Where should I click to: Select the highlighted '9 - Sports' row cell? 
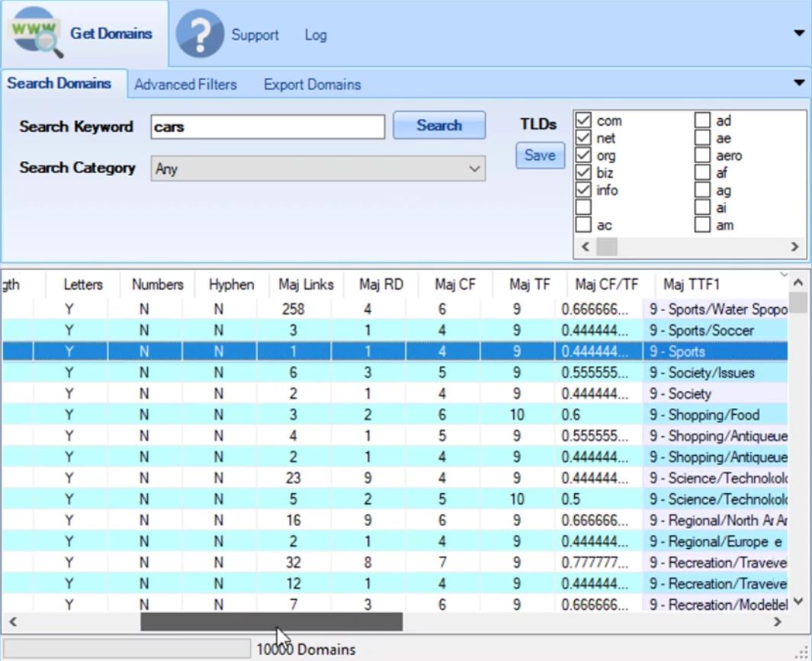[715, 351]
